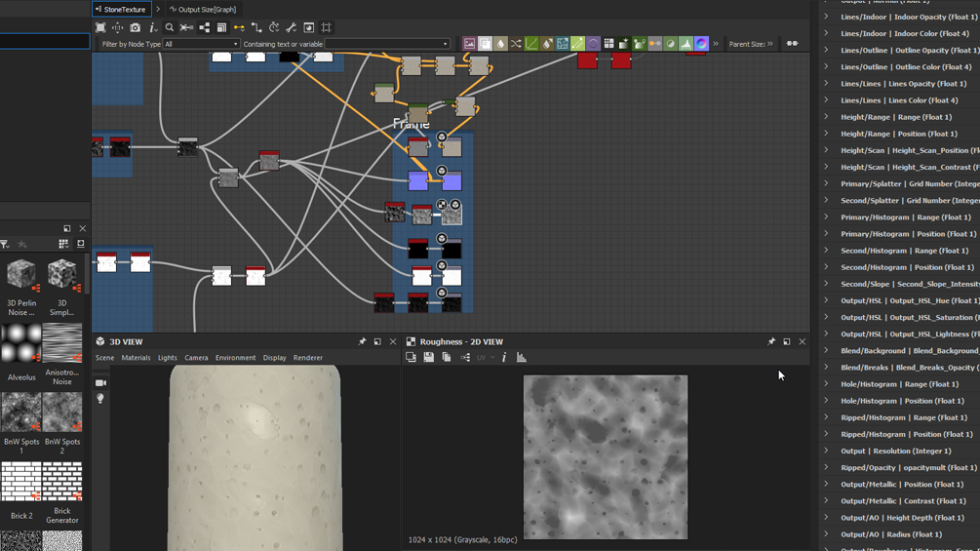980x551 pixels.
Task: Pin the 3D VIEW panel
Action: (x=362, y=341)
